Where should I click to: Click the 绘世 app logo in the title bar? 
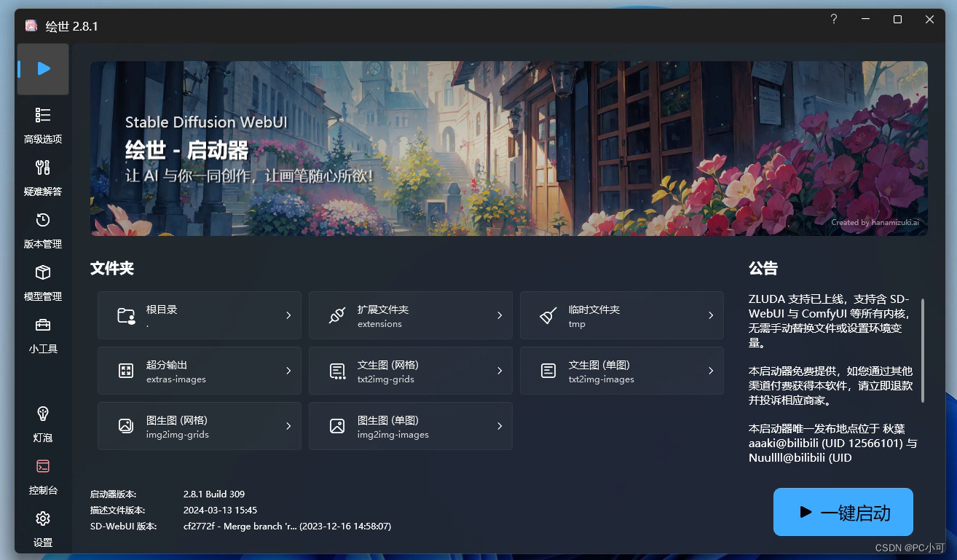31,25
